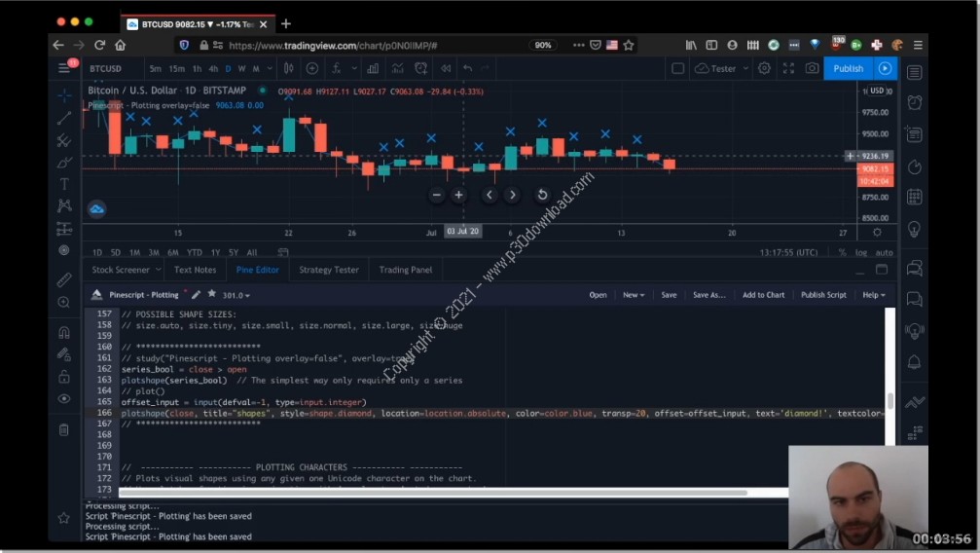
Task: Click the Publish button
Action: point(848,68)
